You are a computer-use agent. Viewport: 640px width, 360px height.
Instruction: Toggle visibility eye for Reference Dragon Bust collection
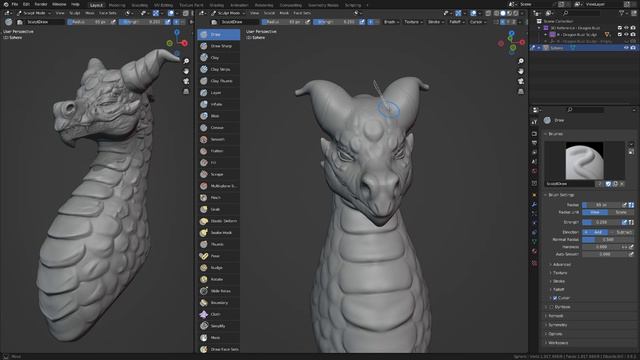pyautogui.click(x=626, y=28)
